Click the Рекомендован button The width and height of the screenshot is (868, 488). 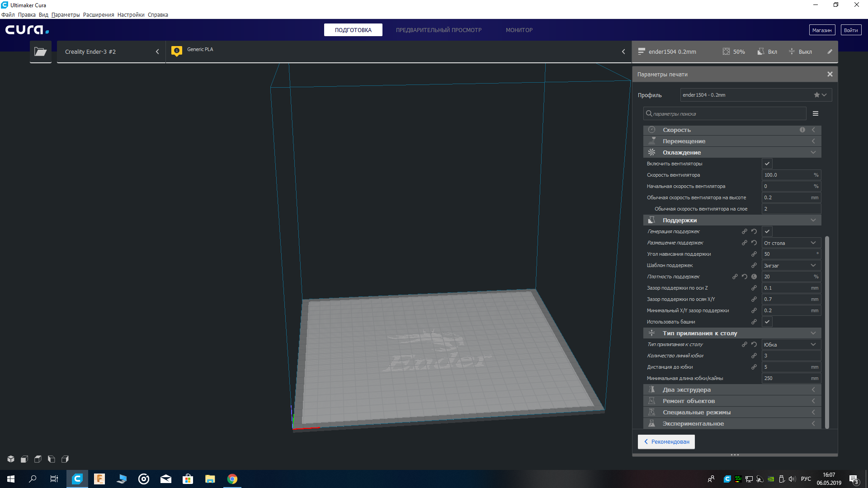(x=666, y=441)
